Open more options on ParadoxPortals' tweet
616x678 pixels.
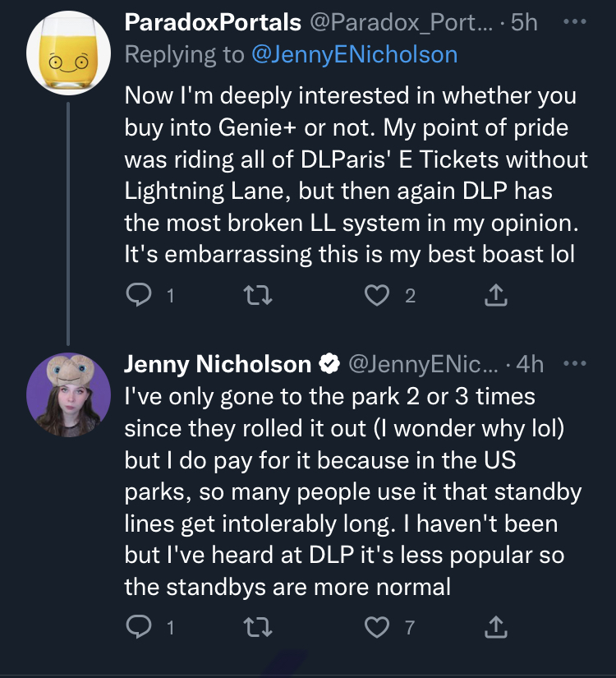tap(575, 21)
